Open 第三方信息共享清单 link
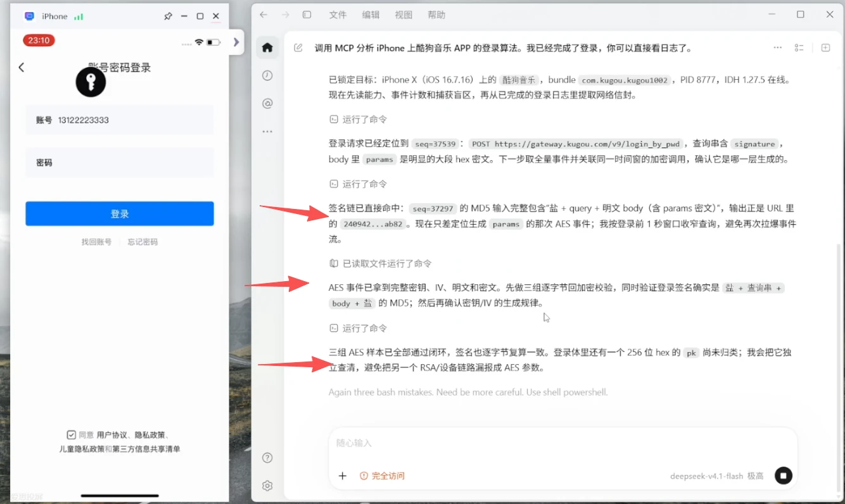 coord(146,449)
